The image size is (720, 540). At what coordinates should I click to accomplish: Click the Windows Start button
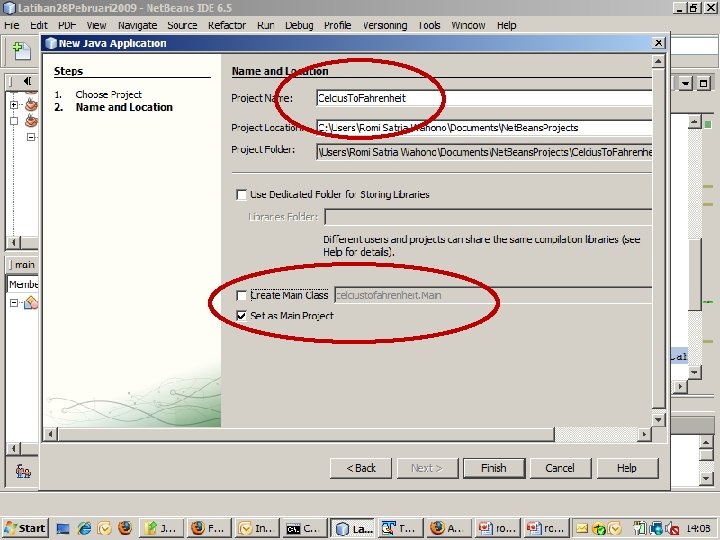[x=25, y=529]
